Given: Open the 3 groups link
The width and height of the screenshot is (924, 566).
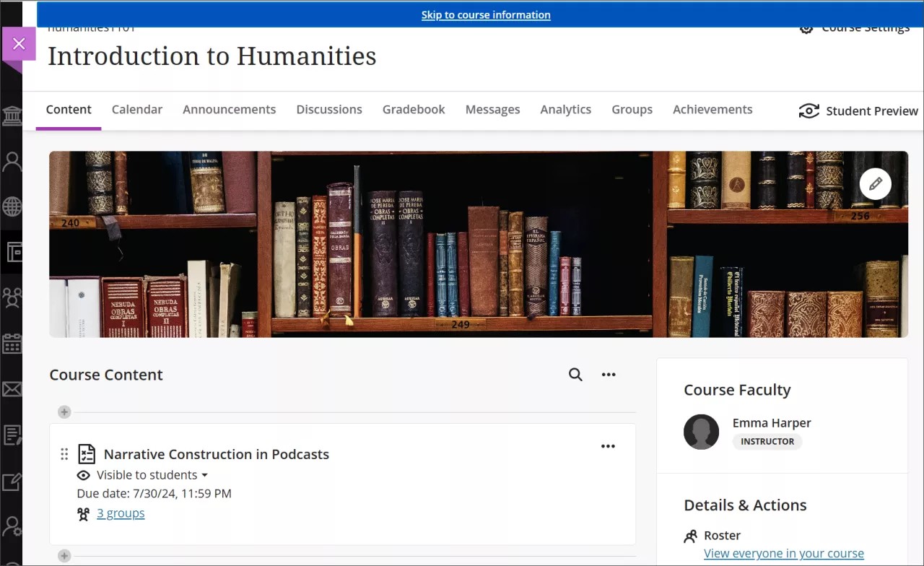Looking at the screenshot, I should tap(121, 513).
